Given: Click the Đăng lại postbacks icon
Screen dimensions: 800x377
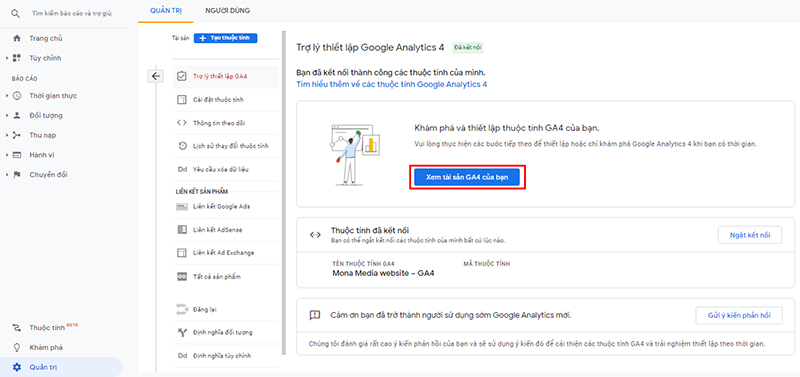Looking at the screenshot, I should click(x=182, y=309).
